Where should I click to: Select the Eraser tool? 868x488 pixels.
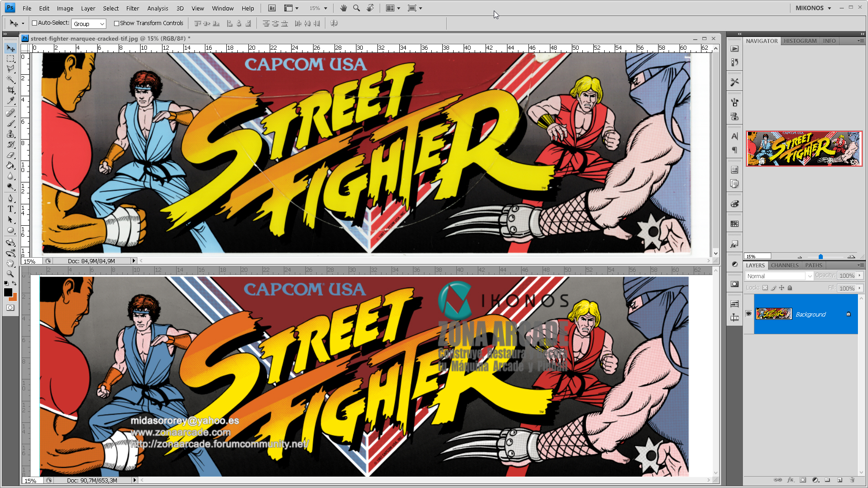10,155
